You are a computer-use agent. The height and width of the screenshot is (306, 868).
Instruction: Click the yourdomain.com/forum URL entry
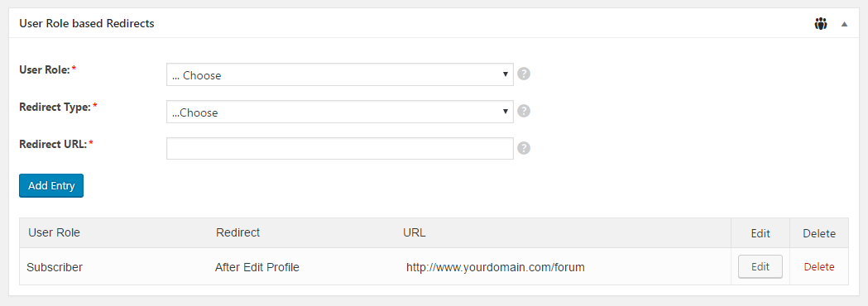pyautogui.click(x=496, y=267)
